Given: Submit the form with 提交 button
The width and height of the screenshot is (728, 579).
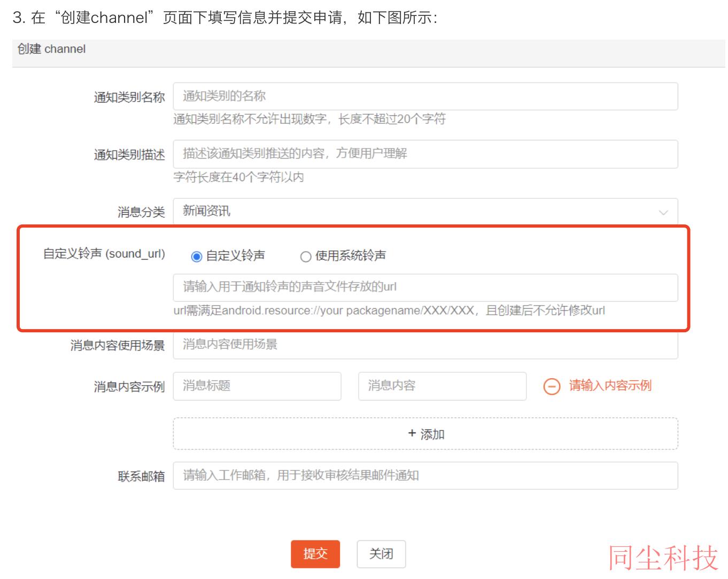Looking at the screenshot, I should click(315, 554).
